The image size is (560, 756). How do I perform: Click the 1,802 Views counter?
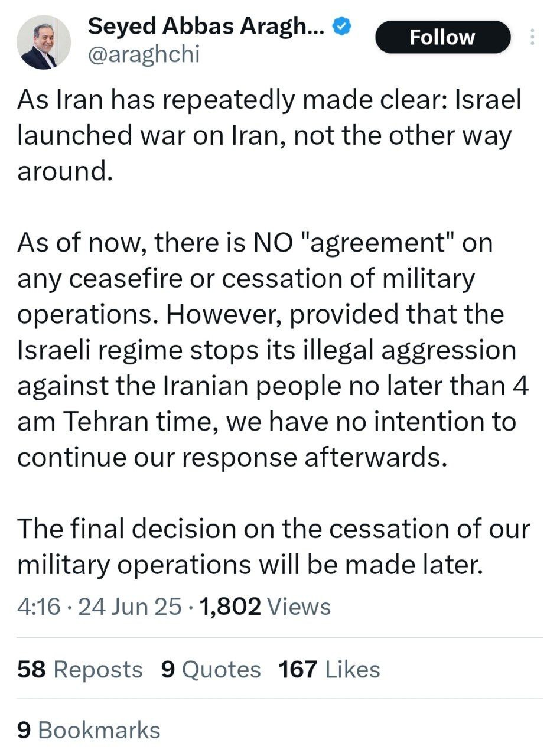266,607
